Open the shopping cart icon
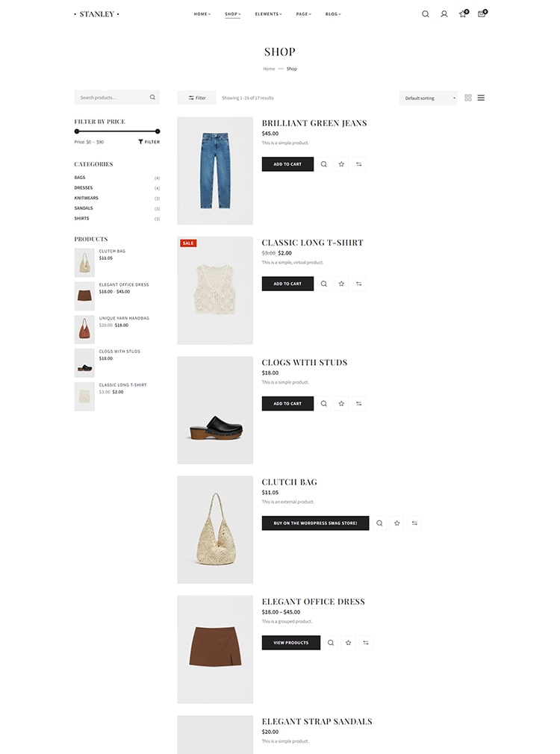The height and width of the screenshot is (754, 560). [x=482, y=14]
